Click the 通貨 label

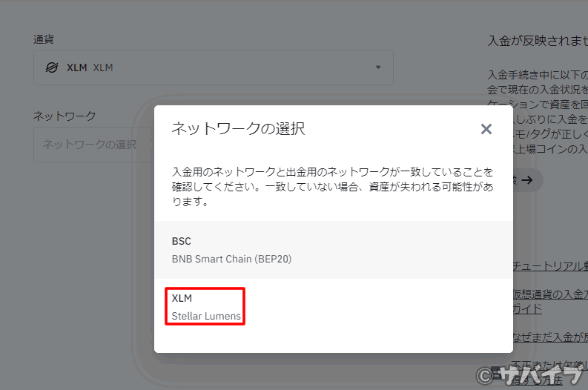pos(44,39)
